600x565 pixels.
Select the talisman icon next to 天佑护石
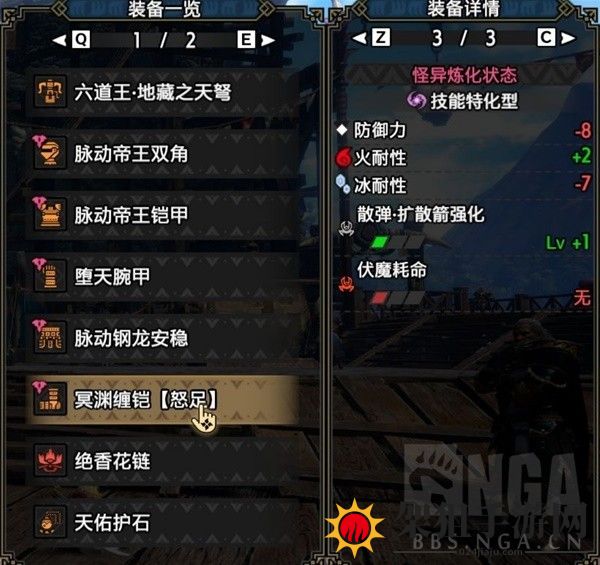point(50,522)
